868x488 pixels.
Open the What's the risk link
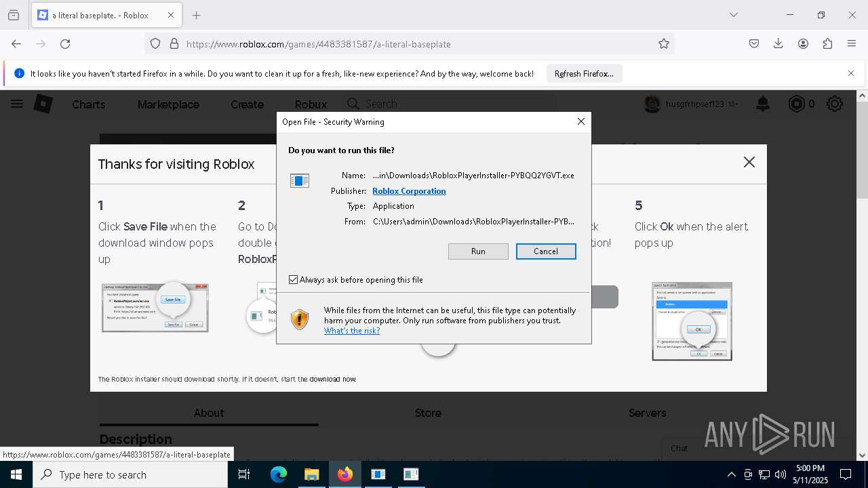click(x=352, y=331)
